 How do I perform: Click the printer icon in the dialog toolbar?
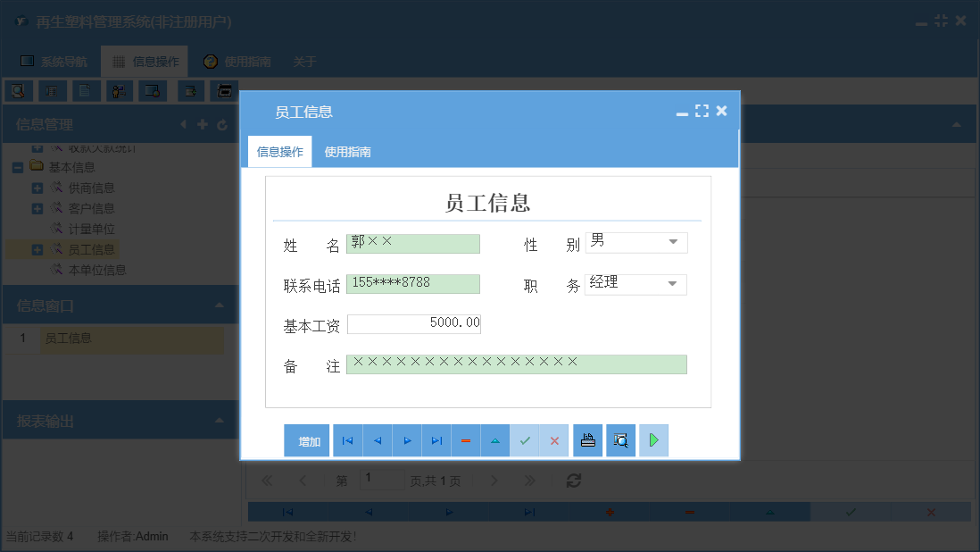click(x=587, y=440)
